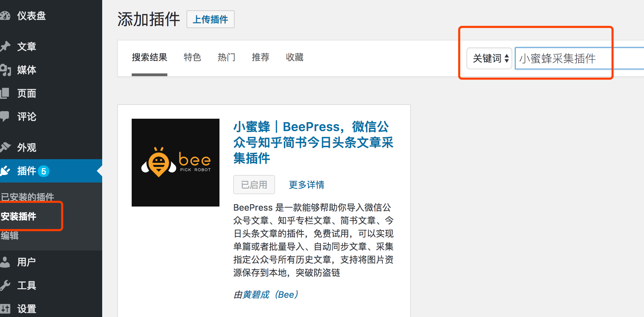Image resolution: width=644 pixels, height=317 pixels.
Task: Open the 编辑 submenu item
Action: 10,236
